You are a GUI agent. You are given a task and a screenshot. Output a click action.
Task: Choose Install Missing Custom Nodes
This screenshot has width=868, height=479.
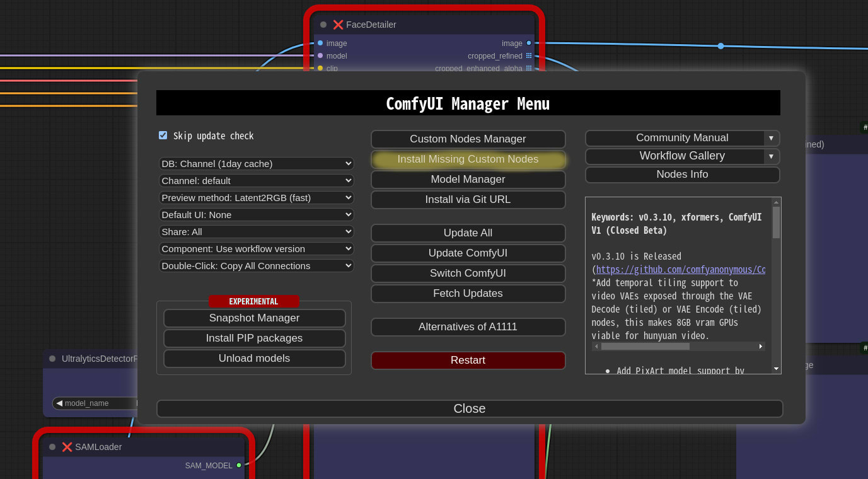pyautogui.click(x=468, y=159)
